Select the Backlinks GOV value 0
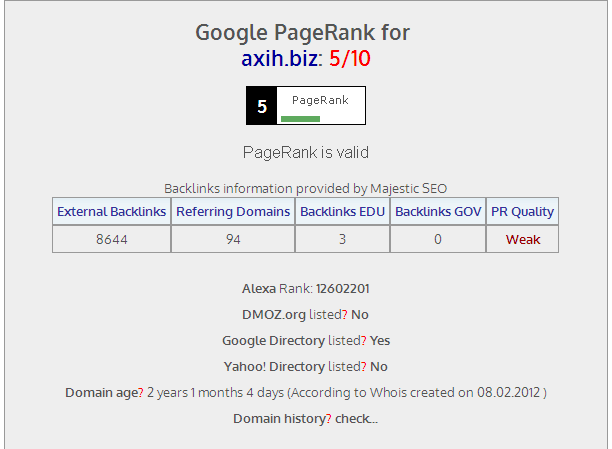 tap(438, 239)
